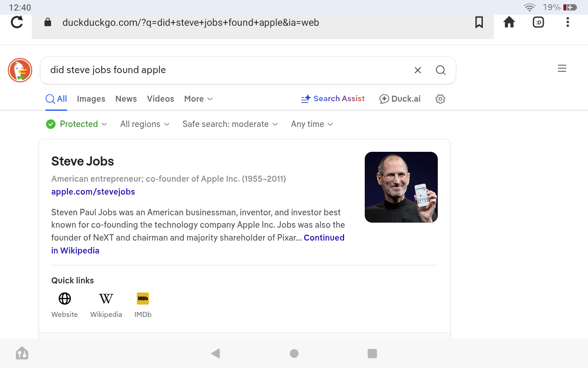588x368 pixels.
Task: Open search settings gear icon
Action: coord(440,99)
